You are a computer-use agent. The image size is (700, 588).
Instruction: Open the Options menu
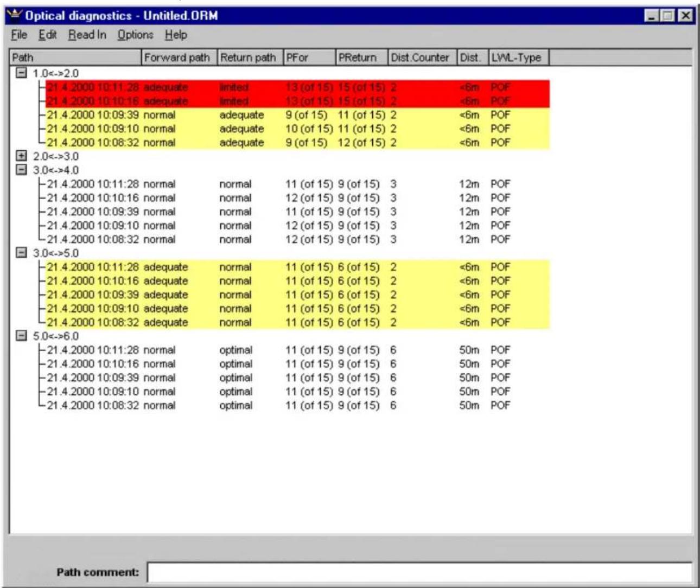(136, 35)
